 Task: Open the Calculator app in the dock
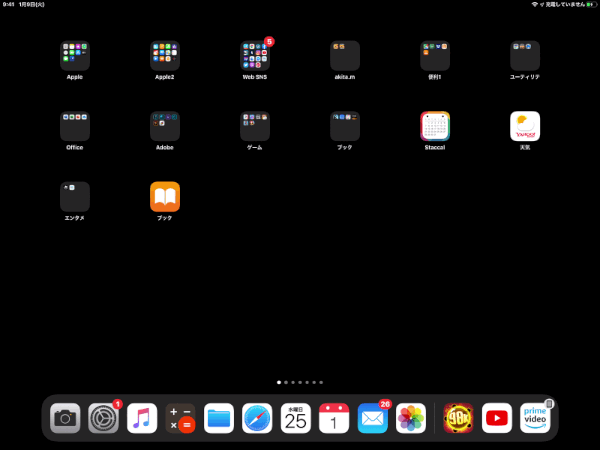click(181, 418)
